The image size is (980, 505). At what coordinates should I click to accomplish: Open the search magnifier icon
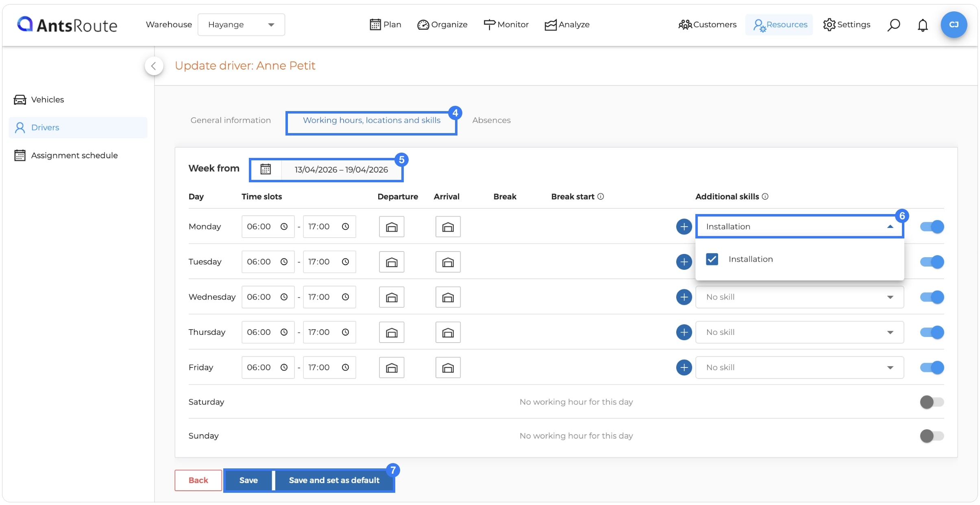point(893,25)
